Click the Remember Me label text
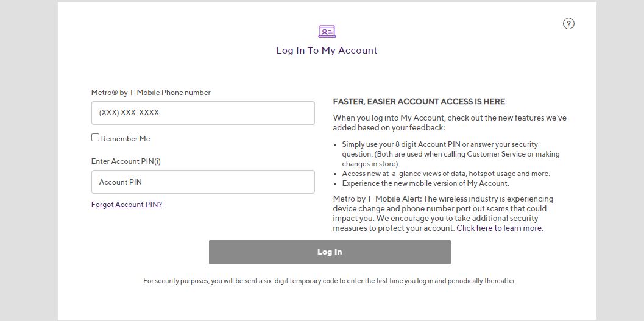Image resolution: width=644 pixels, height=321 pixels. point(126,139)
